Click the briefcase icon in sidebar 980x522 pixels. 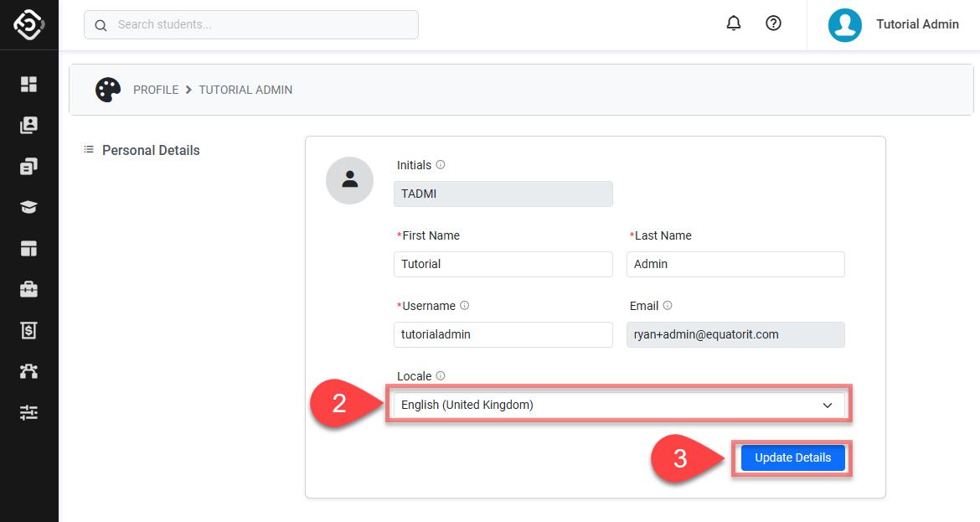[29, 289]
